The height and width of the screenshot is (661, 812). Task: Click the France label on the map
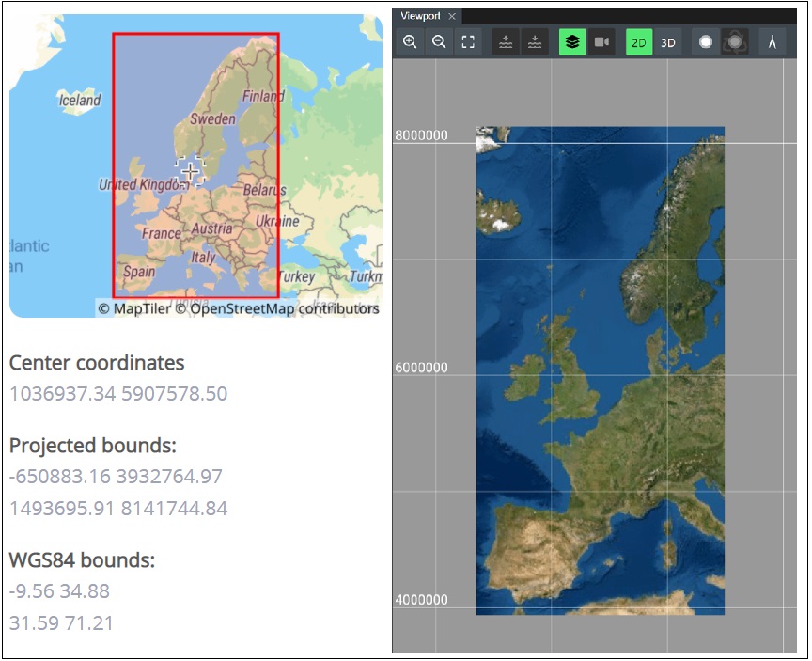click(162, 233)
